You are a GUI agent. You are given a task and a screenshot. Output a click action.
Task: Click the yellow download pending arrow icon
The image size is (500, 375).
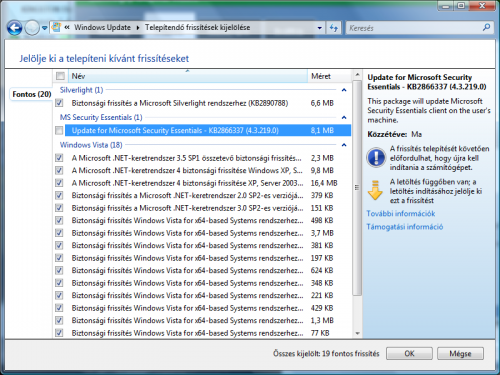pos(375,190)
